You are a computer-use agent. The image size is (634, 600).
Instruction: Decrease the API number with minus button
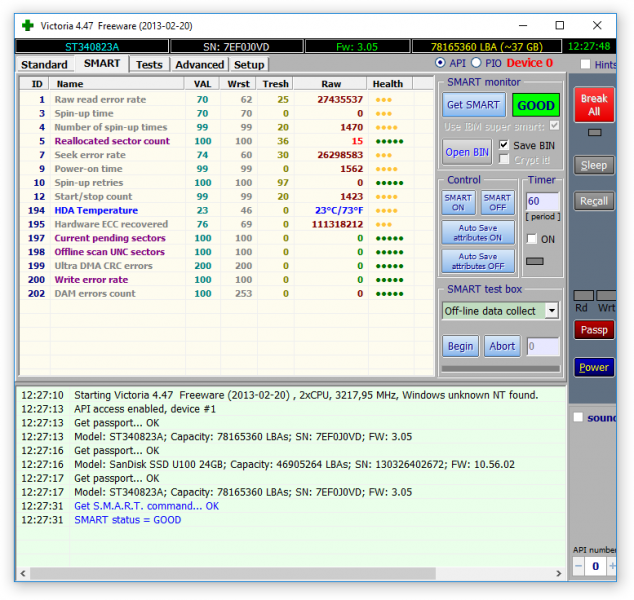tap(578, 566)
